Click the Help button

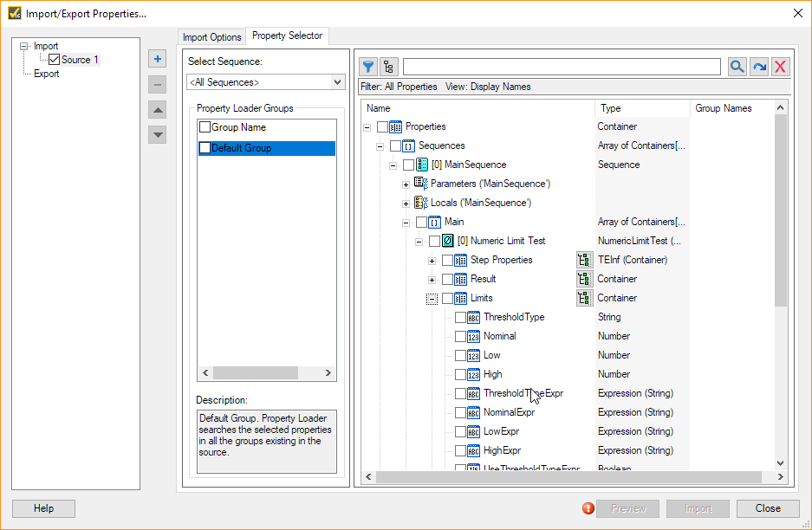[x=44, y=508]
